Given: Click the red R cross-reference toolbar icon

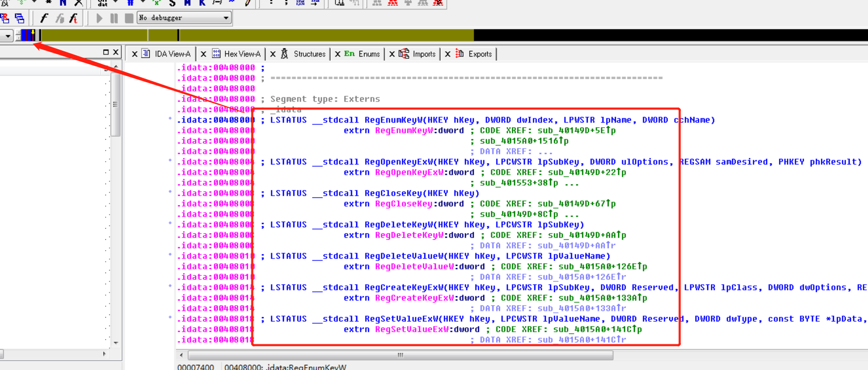Looking at the screenshot, I should click(x=5, y=18).
